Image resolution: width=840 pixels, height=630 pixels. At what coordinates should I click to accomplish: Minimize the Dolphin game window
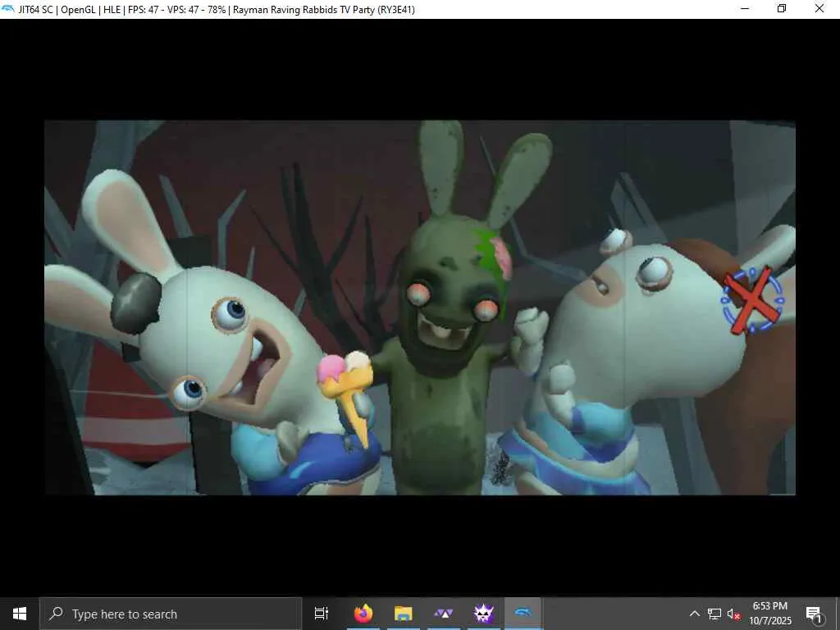tap(745, 8)
